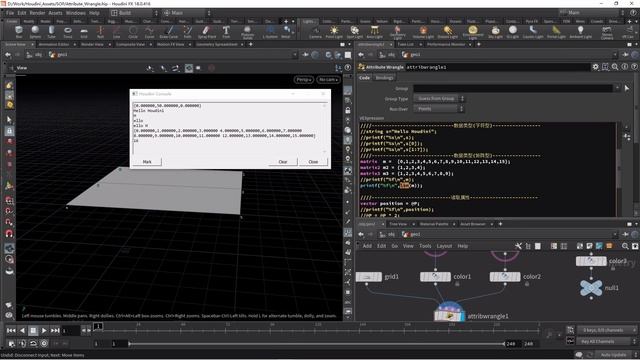The height and width of the screenshot is (360, 640).
Task: Add a Volume Light from shelf
Action: (x=423, y=31)
